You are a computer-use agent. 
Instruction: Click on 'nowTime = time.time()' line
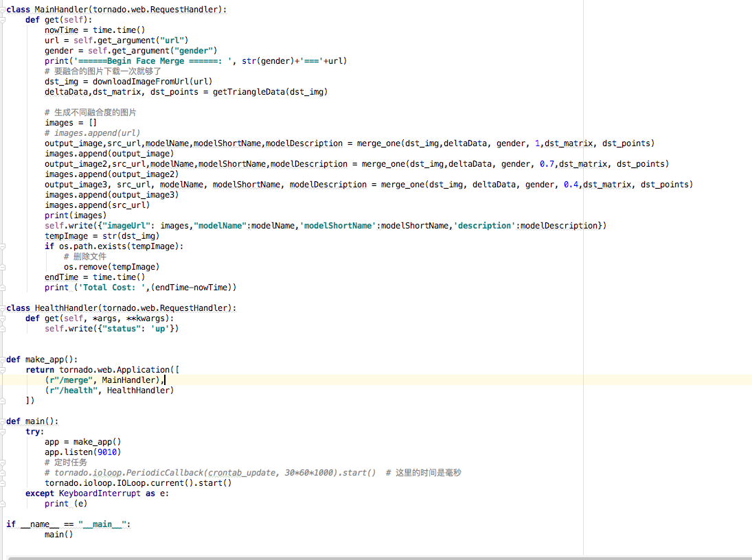95,30
